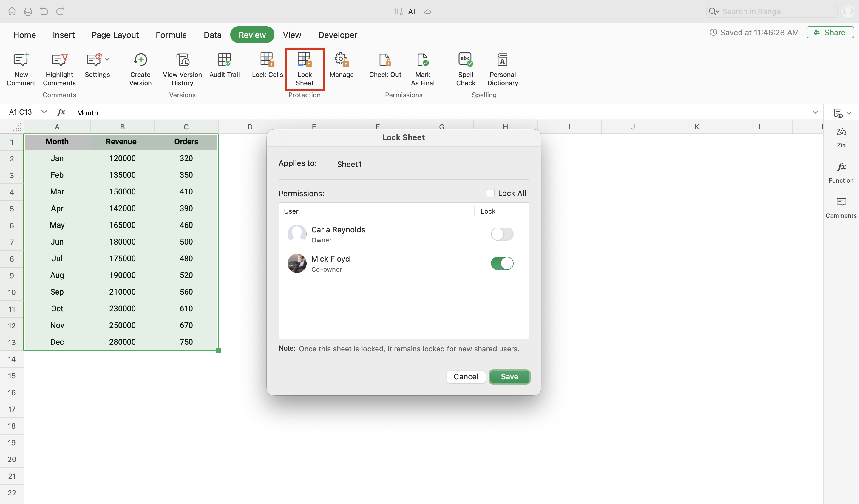Open the Audit Trail tool
Viewport: 859px width, 504px height.
pos(224,60)
